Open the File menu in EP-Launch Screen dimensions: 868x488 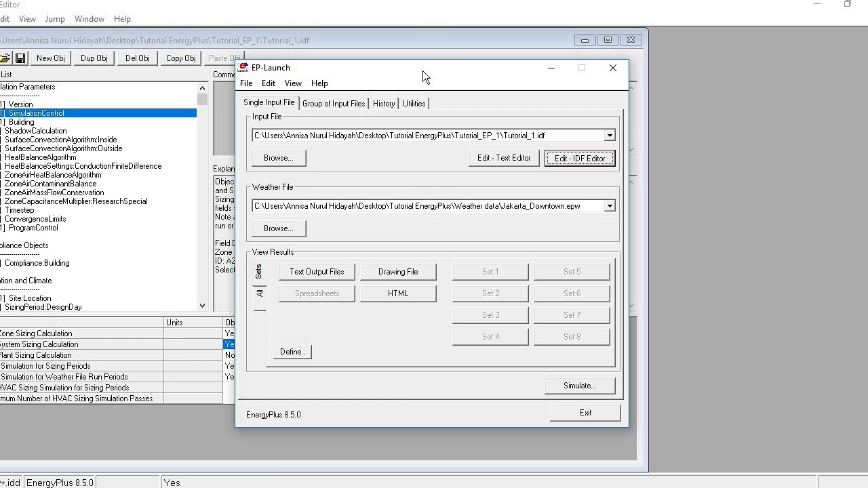pyautogui.click(x=246, y=83)
